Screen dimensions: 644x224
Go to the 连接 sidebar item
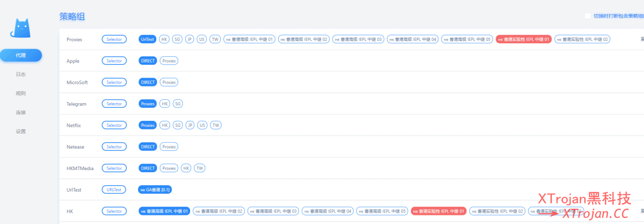(21, 113)
